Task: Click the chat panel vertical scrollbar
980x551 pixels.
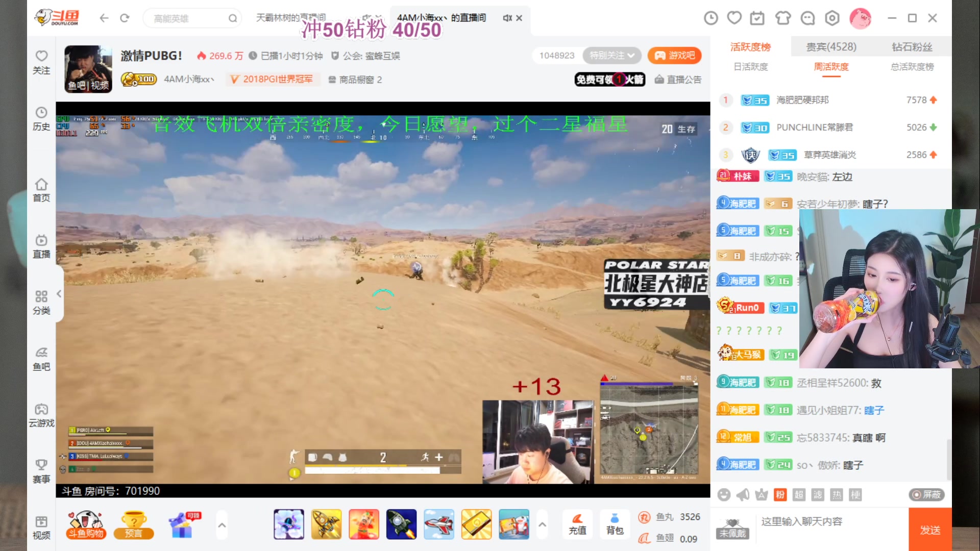Action: tap(949, 459)
